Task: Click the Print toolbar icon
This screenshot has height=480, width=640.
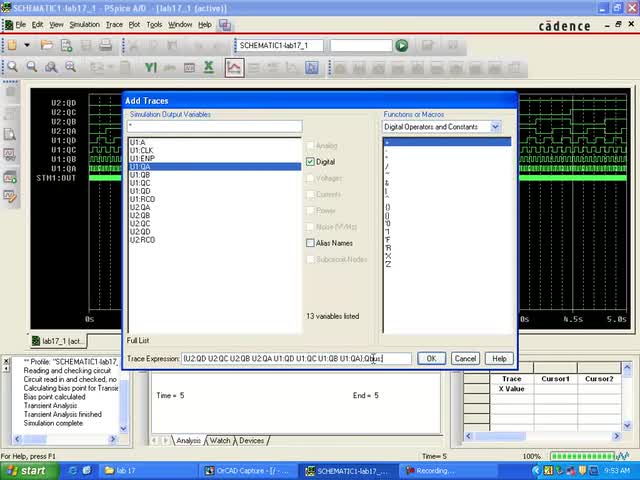Action: 106,45
